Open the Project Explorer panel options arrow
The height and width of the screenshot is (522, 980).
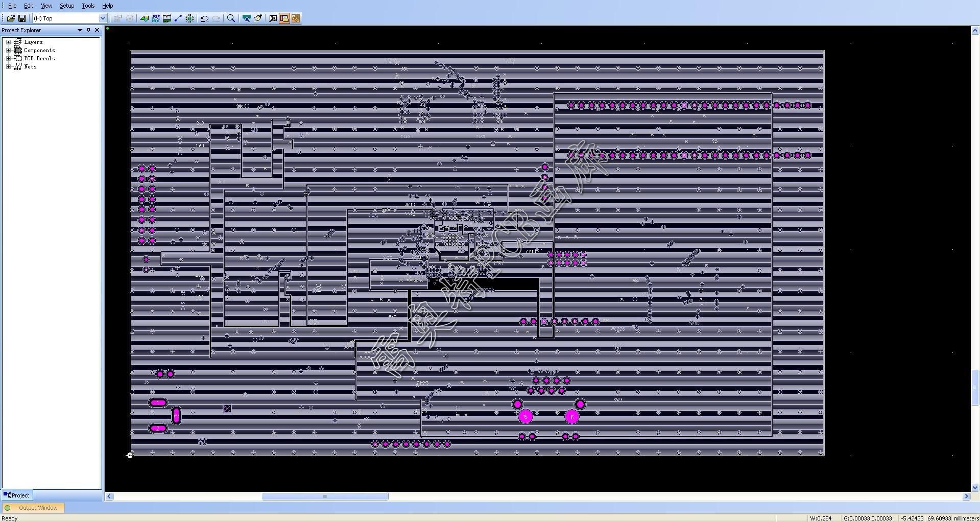pyautogui.click(x=80, y=30)
